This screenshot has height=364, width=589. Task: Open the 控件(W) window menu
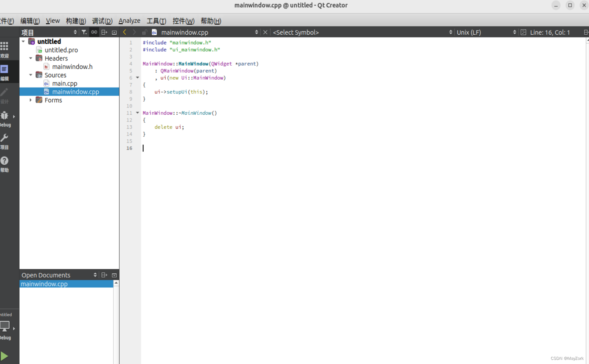183,21
